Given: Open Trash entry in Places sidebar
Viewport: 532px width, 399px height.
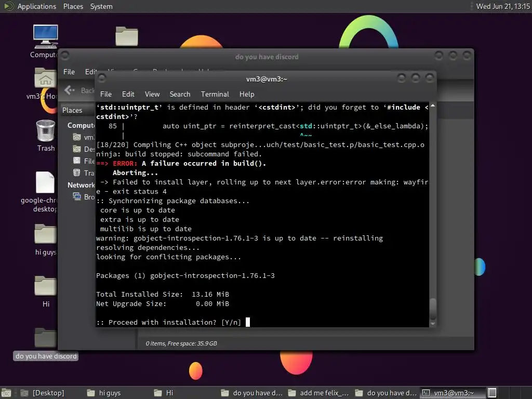Looking at the screenshot, I should coord(84,172).
